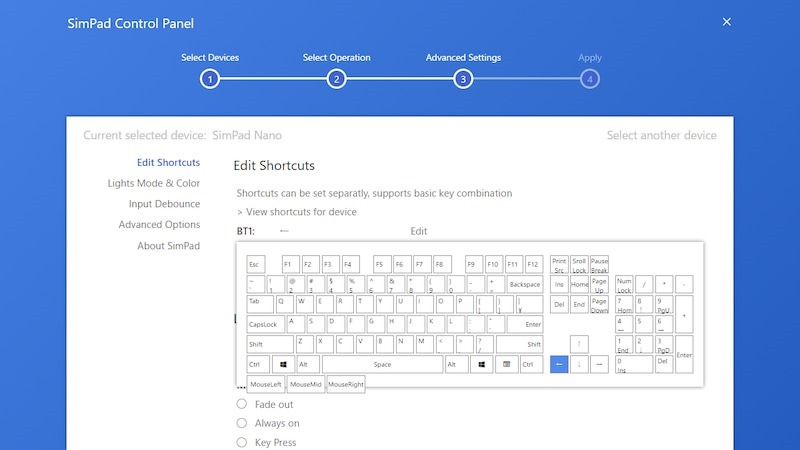Open Lights Mode & Color section

154,183
